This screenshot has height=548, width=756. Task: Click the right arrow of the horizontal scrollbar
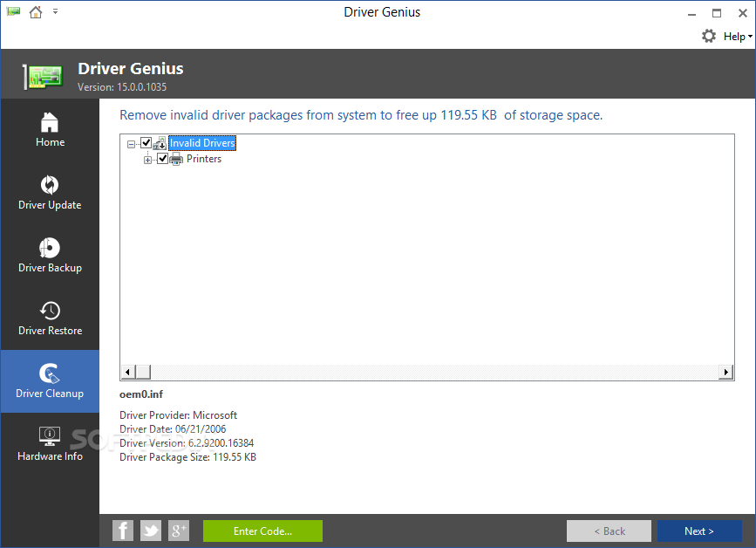point(725,372)
